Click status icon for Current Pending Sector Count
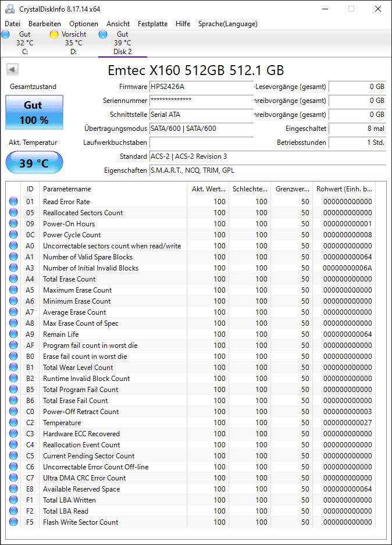 coord(13,455)
